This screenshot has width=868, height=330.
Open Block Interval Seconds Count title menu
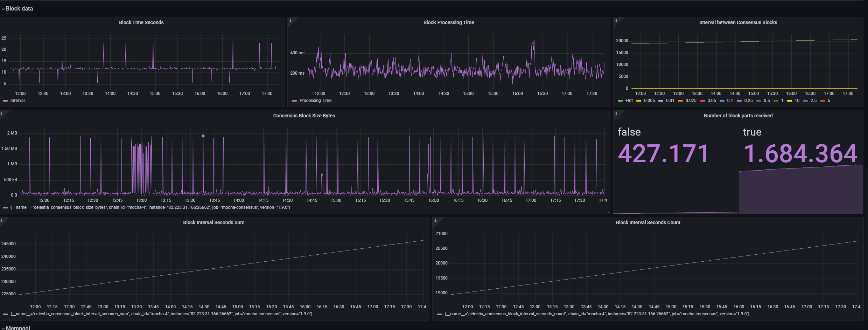pyautogui.click(x=648, y=222)
